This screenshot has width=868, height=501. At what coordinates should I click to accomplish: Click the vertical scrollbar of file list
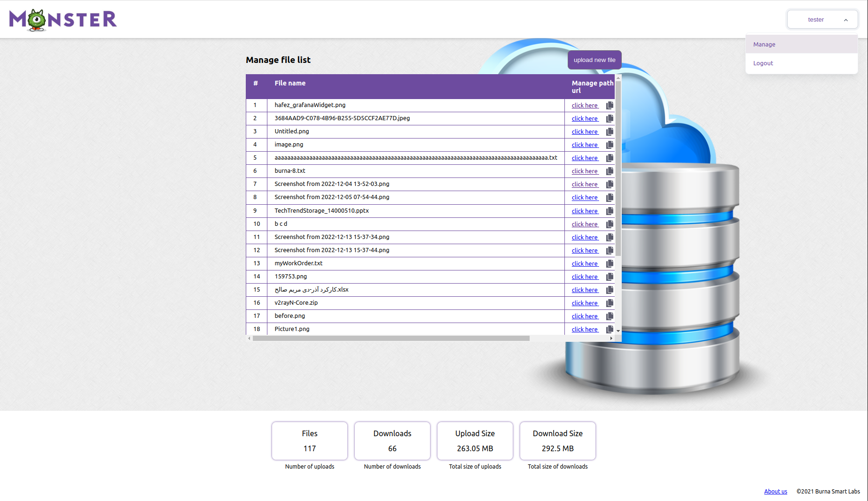click(x=618, y=168)
